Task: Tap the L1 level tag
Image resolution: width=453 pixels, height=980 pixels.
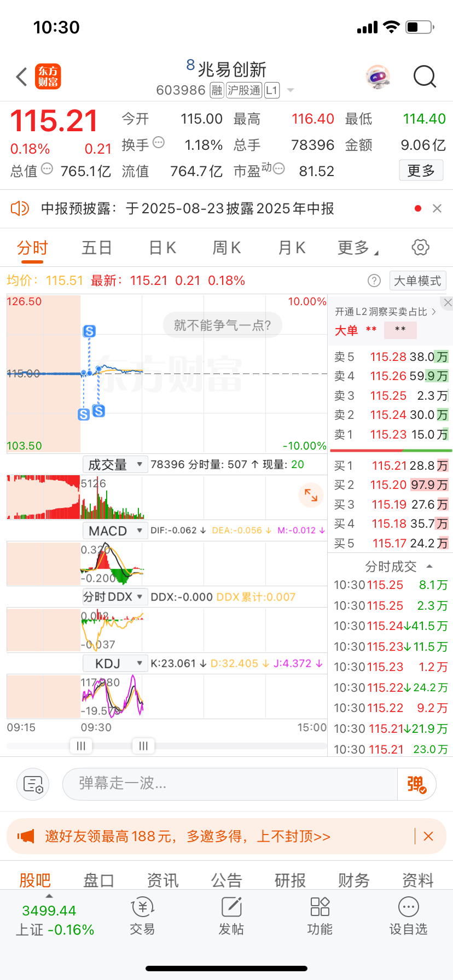Action: pos(272,90)
